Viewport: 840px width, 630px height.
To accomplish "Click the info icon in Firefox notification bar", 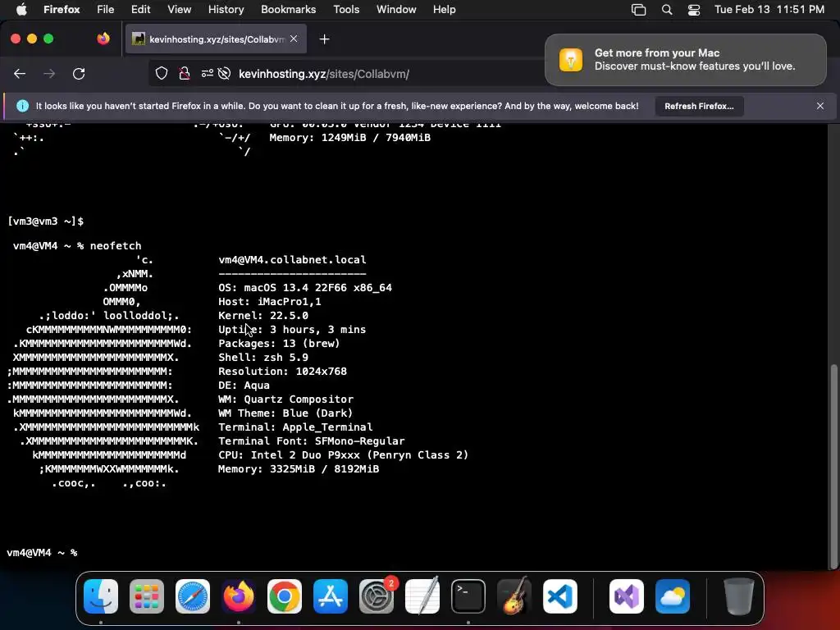I will [22, 106].
